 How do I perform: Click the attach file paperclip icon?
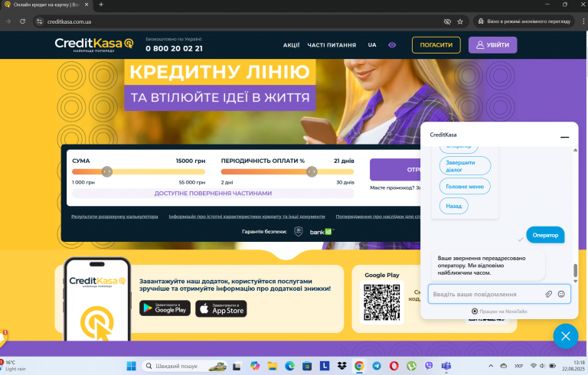549,294
